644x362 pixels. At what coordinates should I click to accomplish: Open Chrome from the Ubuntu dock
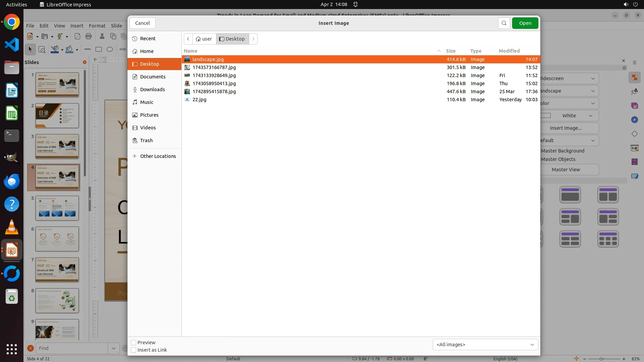coord(12,22)
